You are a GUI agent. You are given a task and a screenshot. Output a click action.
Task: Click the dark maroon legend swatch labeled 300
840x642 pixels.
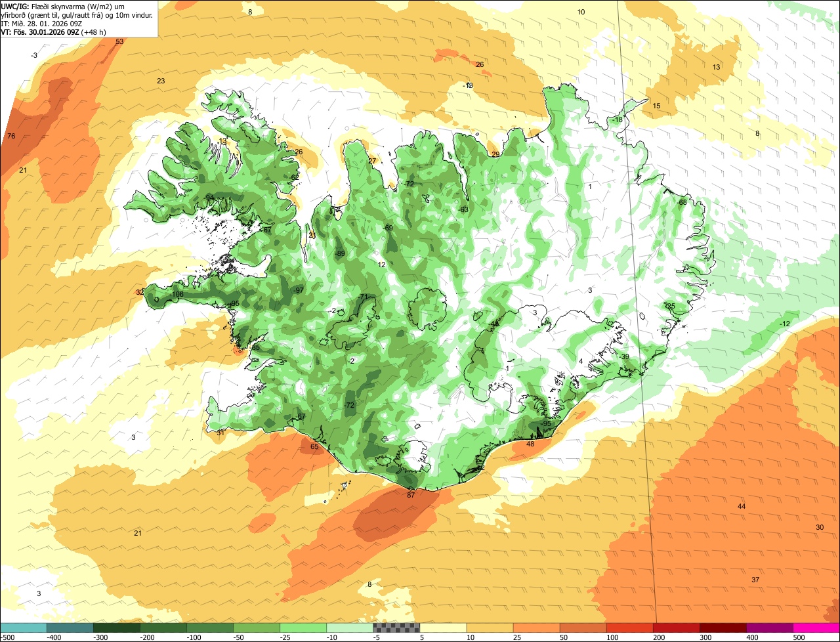pos(723,628)
